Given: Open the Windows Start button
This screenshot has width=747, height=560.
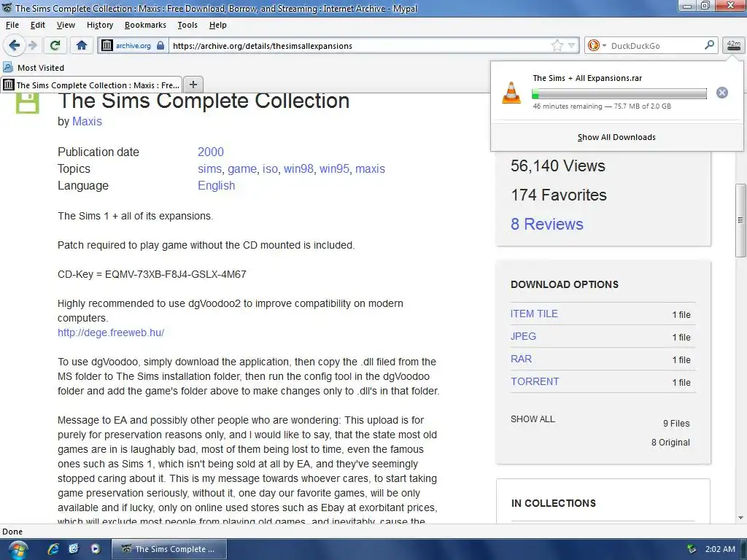Looking at the screenshot, I should pyautogui.click(x=17, y=550).
